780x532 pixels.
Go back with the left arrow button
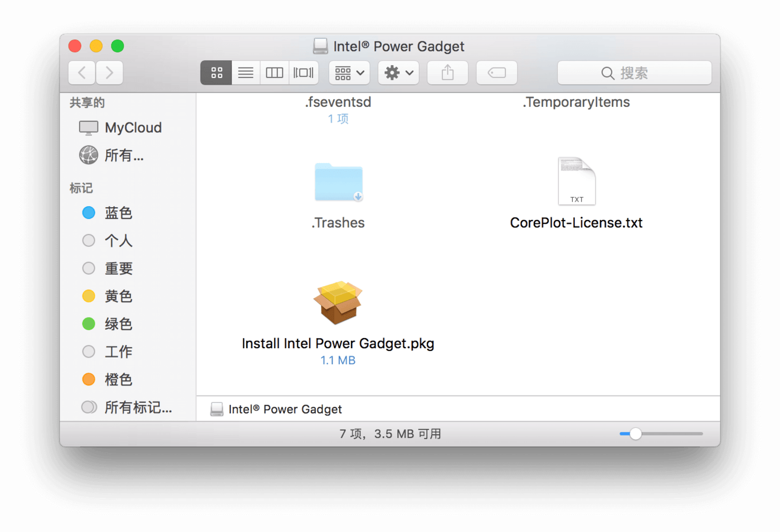(x=82, y=72)
